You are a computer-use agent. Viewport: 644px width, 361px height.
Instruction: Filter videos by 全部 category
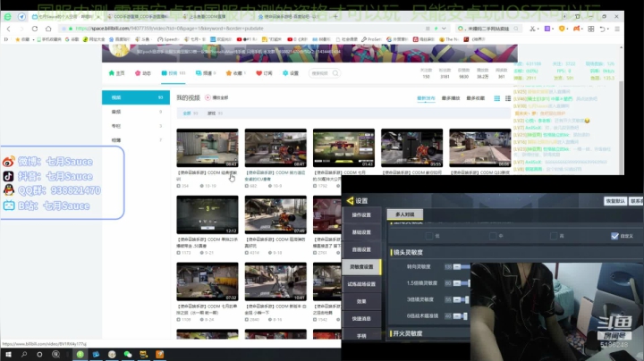pyautogui.click(x=191, y=113)
